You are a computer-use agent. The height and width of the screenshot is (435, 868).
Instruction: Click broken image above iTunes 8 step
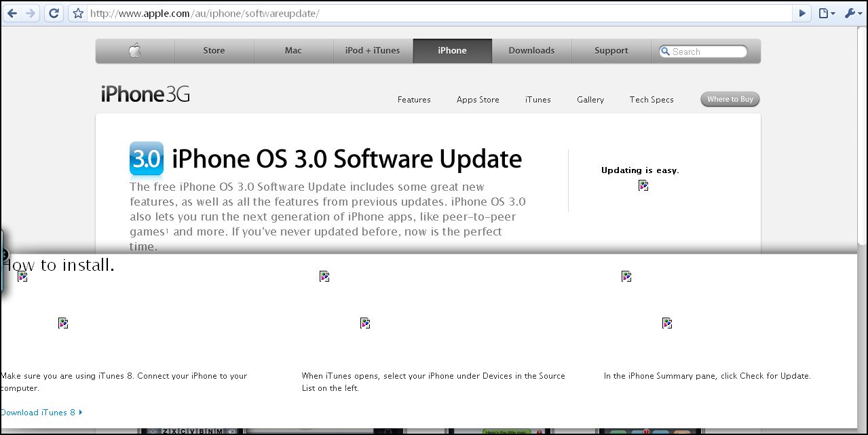coord(63,323)
